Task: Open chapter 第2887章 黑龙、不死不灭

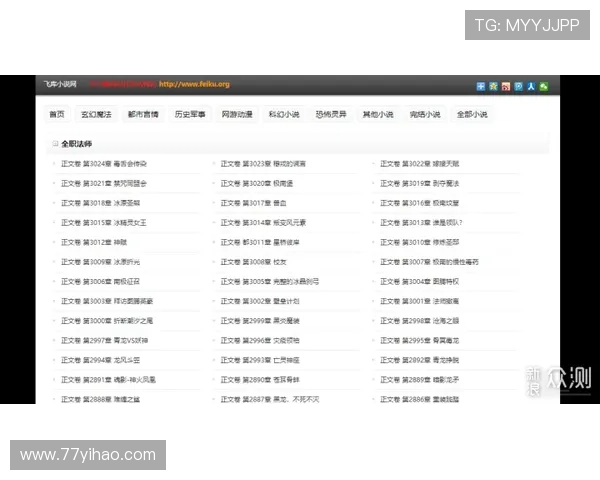Action: [x=270, y=399]
